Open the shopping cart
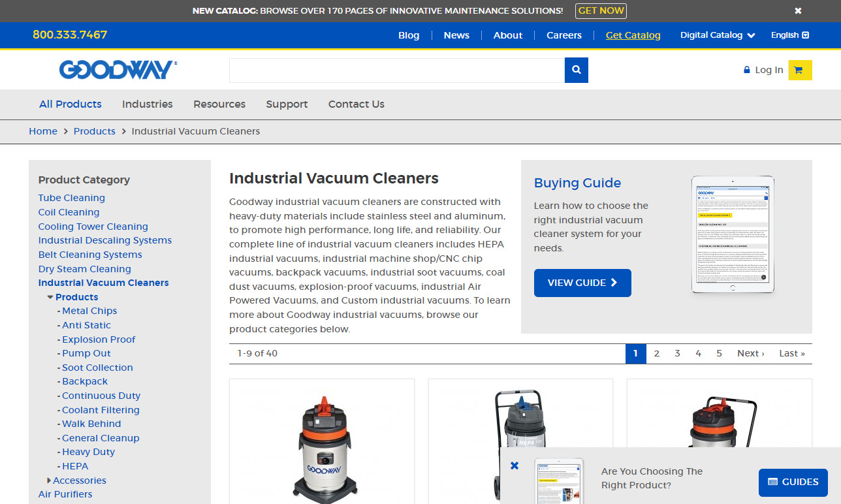Image resolution: width=841 pixels, height=504 pixels. click(x=799, y=70)
